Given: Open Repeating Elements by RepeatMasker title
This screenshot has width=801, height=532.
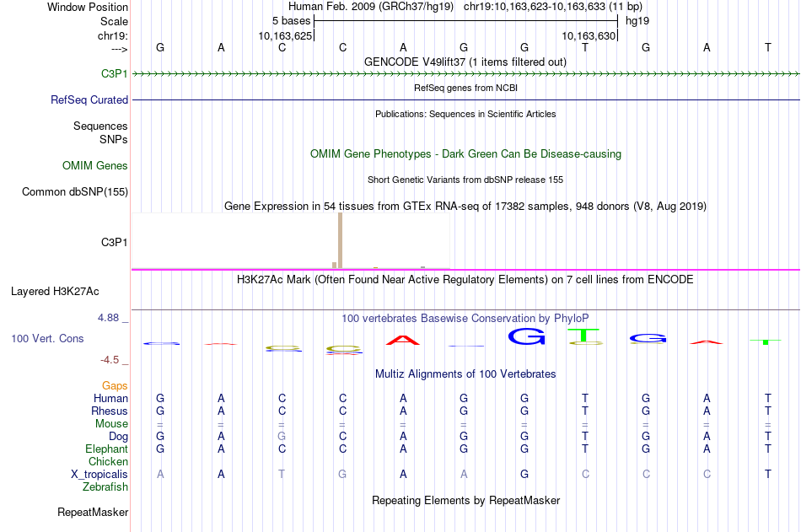Looking at the screenshot, I should tap(465, 500).
